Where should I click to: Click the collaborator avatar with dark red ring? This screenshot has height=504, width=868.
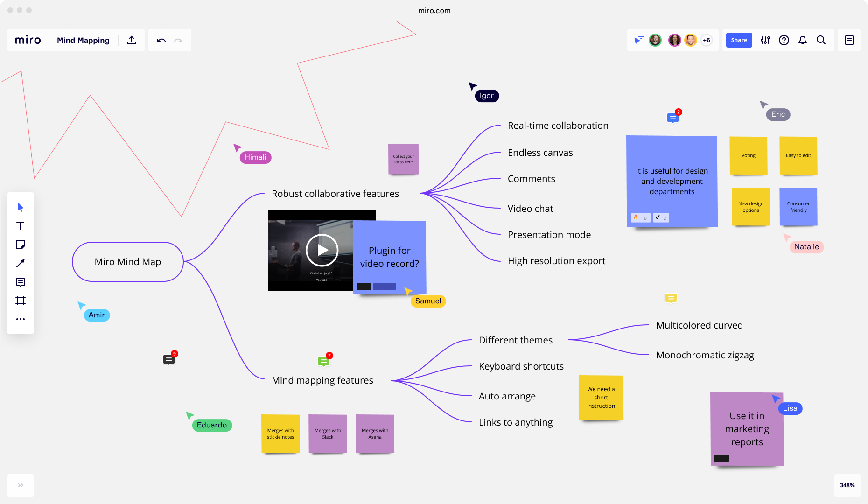pos(675,40)
